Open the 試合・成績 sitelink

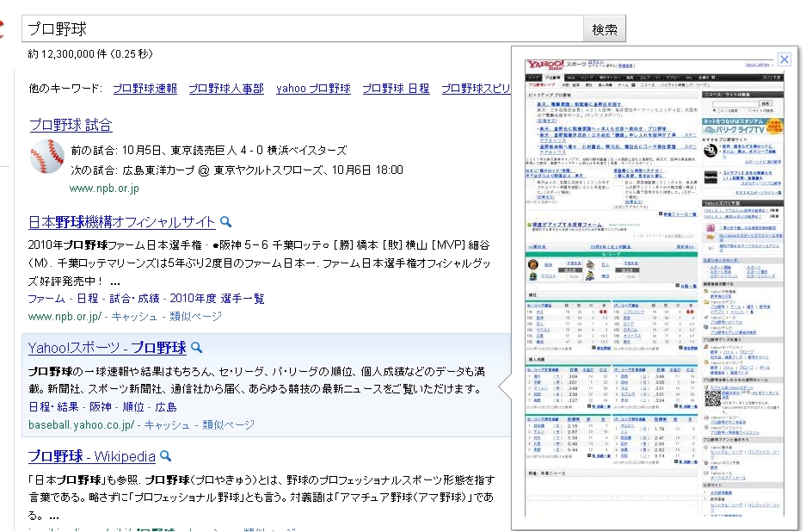point(135,299)
